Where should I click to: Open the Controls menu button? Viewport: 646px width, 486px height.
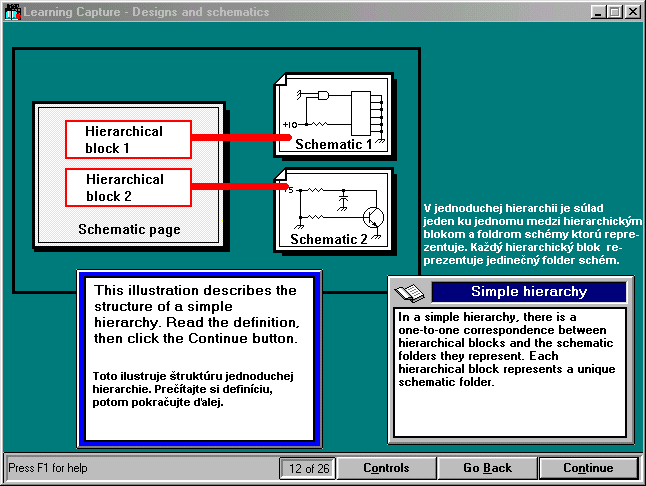pos(385,468)
